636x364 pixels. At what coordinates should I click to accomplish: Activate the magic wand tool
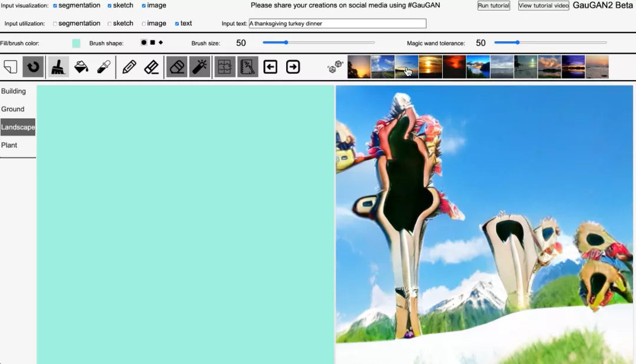click(200, 67)
